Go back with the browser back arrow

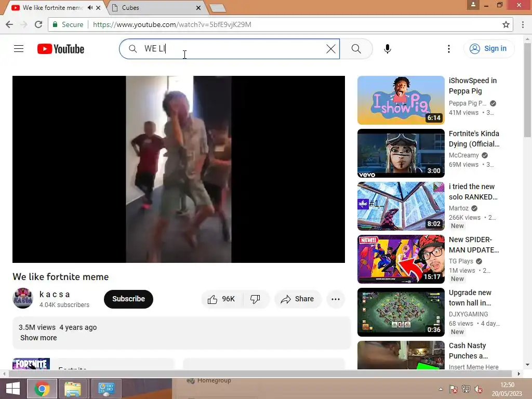point(9,24)
